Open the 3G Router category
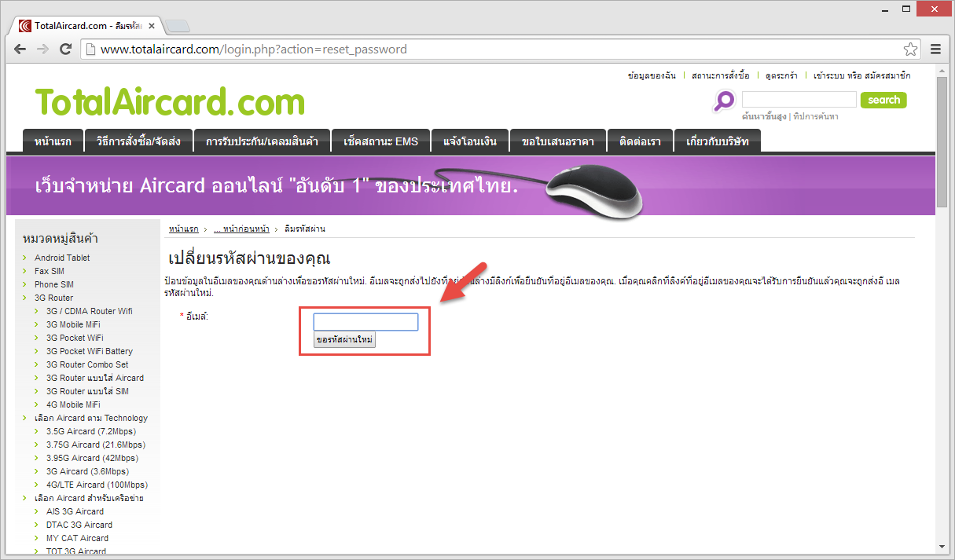This screenshot has height=560, width=955. click(x=54, y=298)
